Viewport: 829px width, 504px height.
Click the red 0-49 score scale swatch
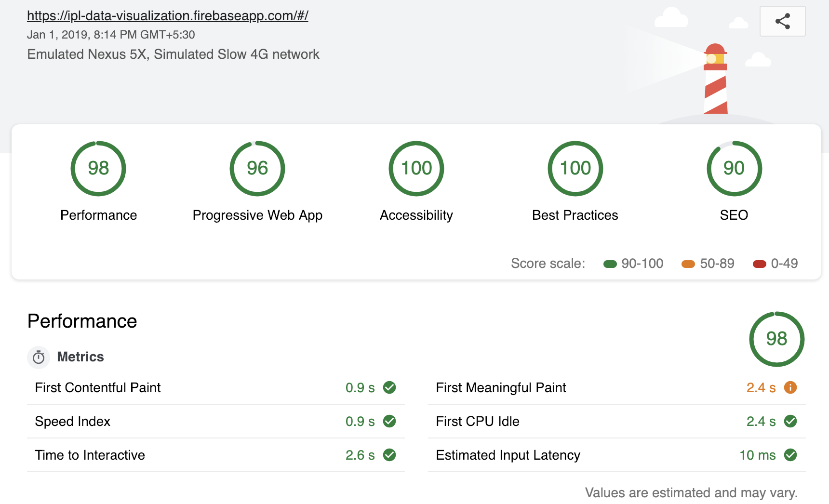click(760, 264)
